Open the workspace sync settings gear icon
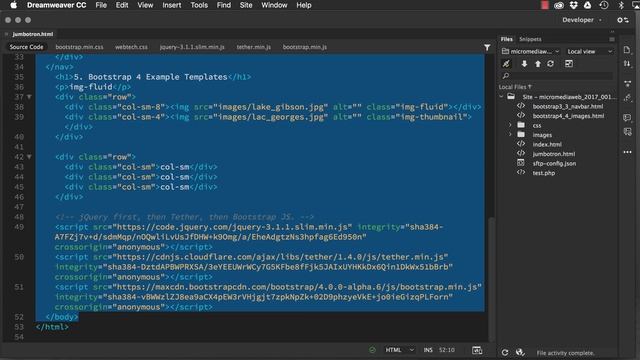640x360 pixels. click(x=622, y=20)
